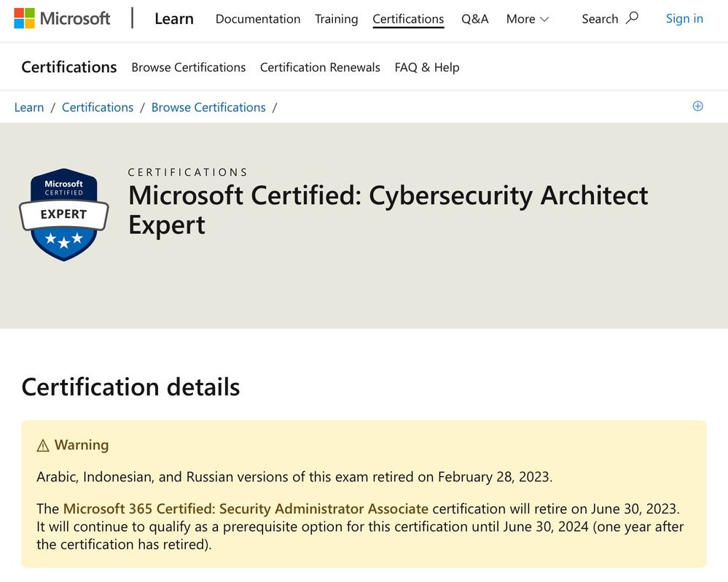This screenshot has width=728, height=582.
Task: Open the Certification Renewals tab
Action: point(320,67)
